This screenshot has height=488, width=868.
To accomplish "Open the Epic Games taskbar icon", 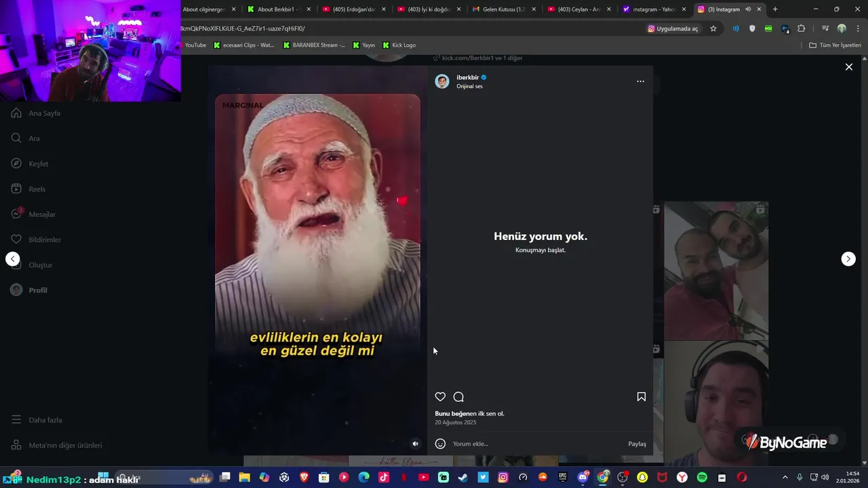I will tap(562, 477).
